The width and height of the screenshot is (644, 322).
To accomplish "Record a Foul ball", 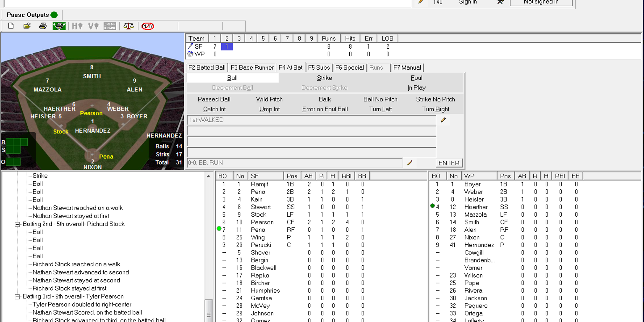I will (416, 78).
